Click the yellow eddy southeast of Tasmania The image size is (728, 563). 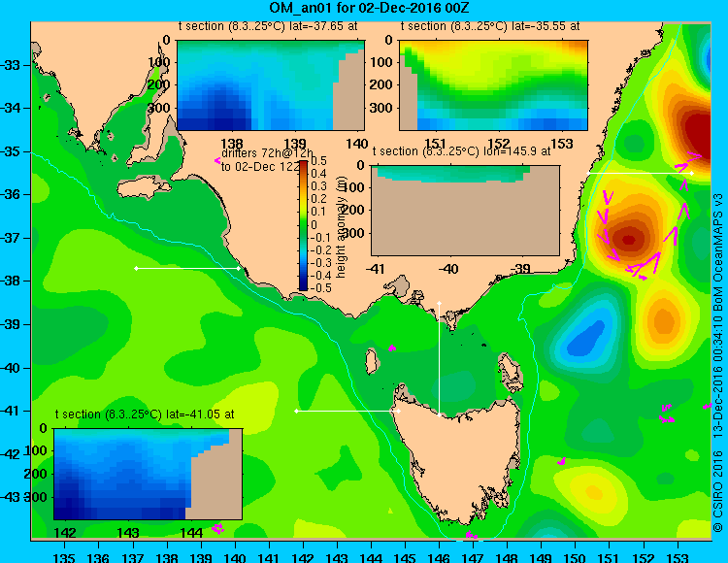(592, 491)
